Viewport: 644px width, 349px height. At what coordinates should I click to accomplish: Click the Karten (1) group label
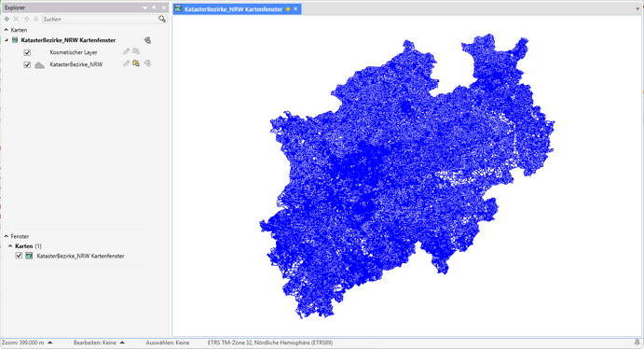click(x=28, y=245)
